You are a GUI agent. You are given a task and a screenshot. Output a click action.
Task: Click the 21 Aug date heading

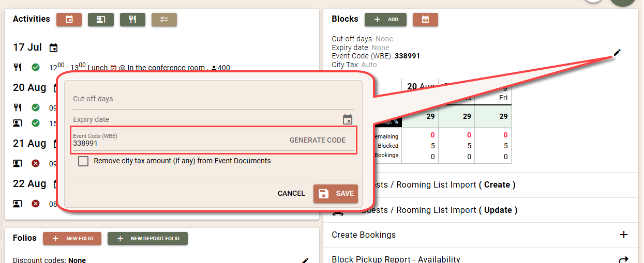pyautogui.click(x=29, y=143)
